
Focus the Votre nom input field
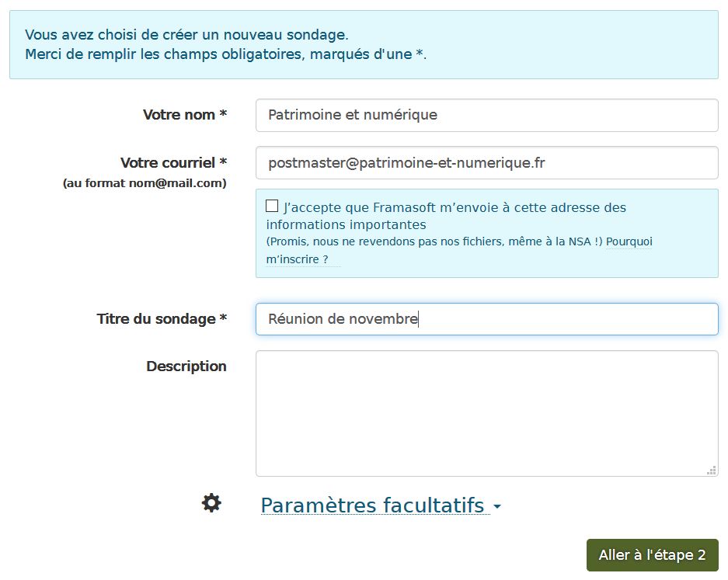click(x=487, y=115)
